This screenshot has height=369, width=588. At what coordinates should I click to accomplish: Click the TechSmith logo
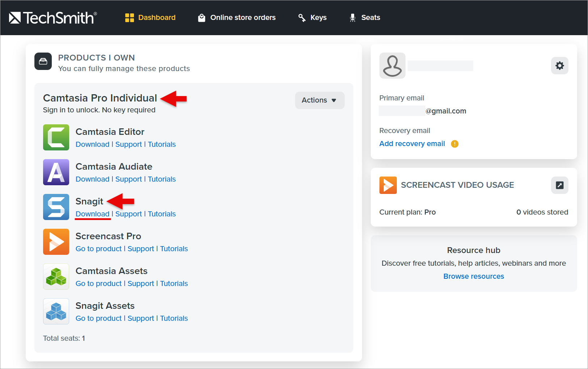(x=53, y=18)
